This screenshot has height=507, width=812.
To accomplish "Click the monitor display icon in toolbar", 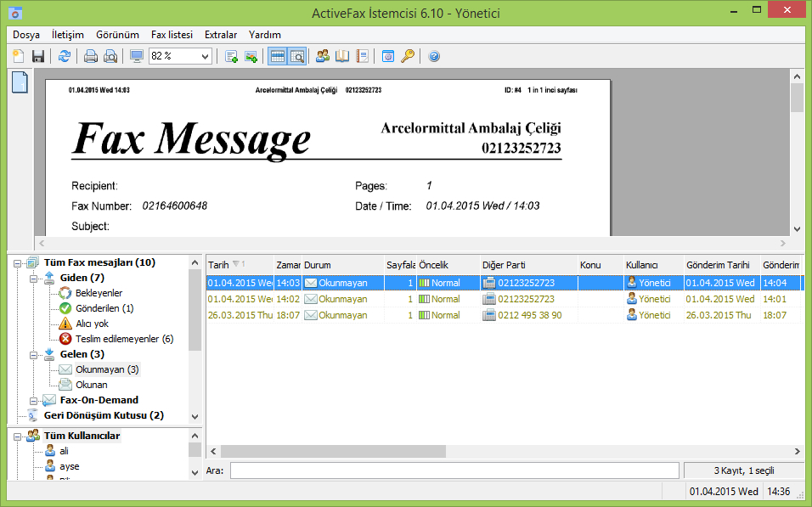I will (137, 56).
